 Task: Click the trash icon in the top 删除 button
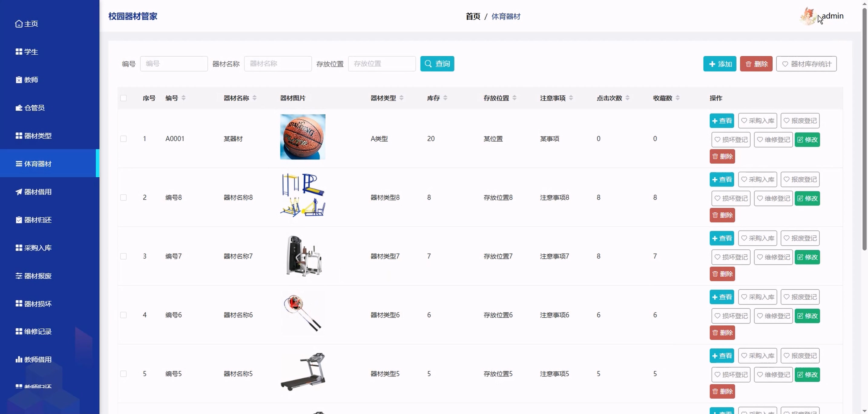tap(748, 64)
